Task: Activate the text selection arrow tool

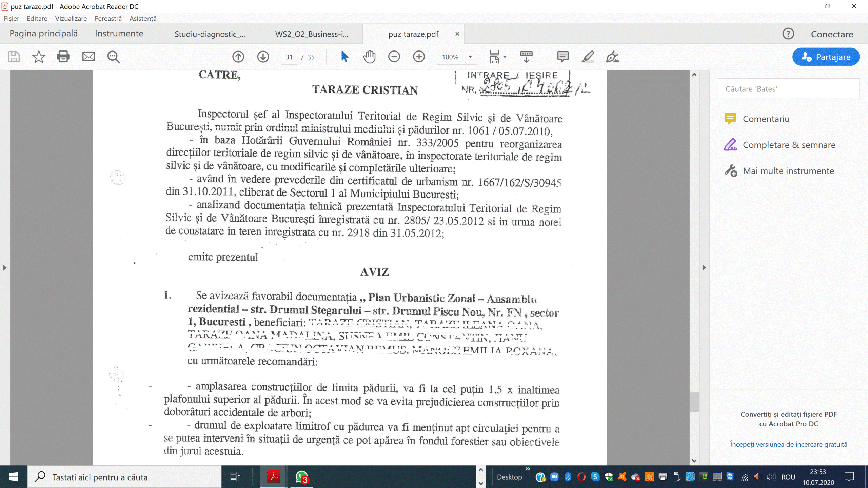Action: pos(344,57)
